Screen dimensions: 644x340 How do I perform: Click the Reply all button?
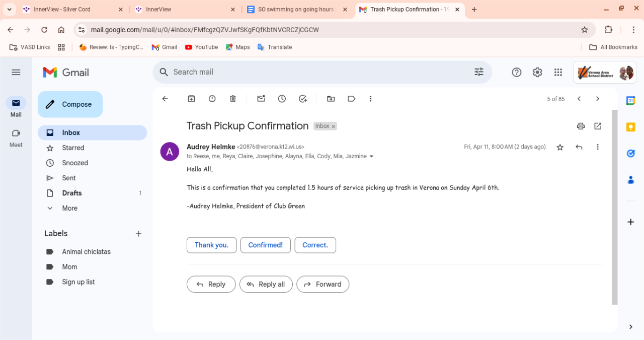coord(266,284)
